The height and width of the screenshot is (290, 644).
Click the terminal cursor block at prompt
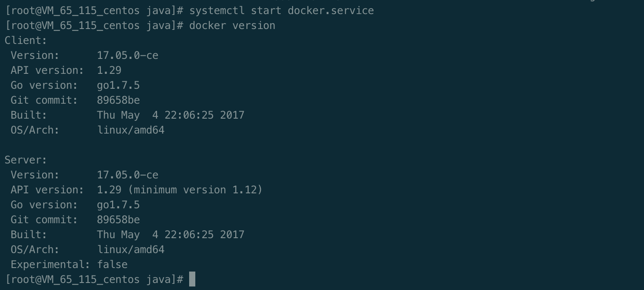[192, 279]
